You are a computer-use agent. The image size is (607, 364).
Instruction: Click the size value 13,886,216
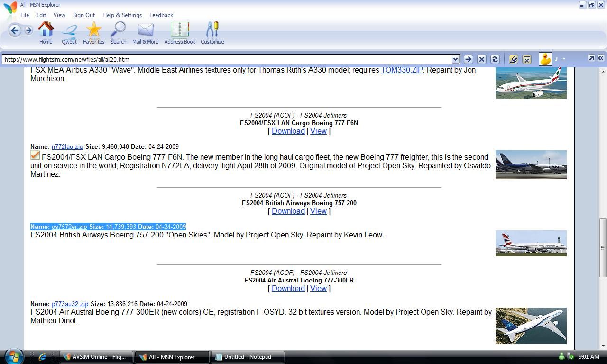(122, 304)
